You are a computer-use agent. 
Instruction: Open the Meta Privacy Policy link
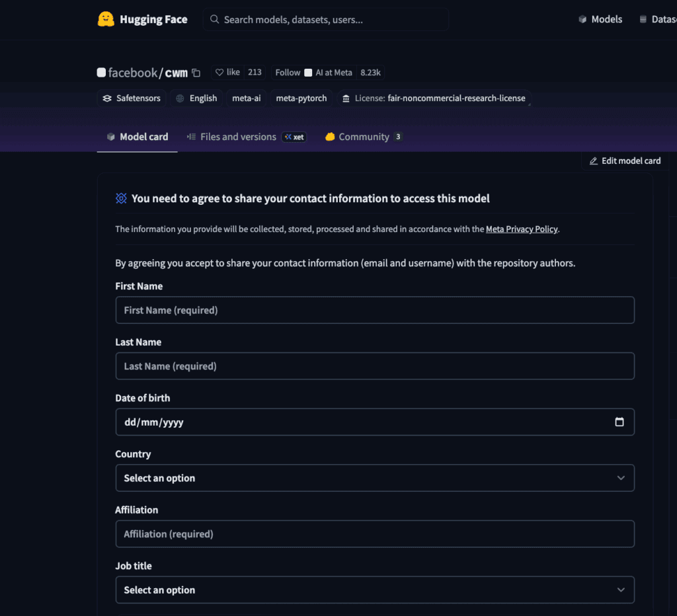(522, 229)
